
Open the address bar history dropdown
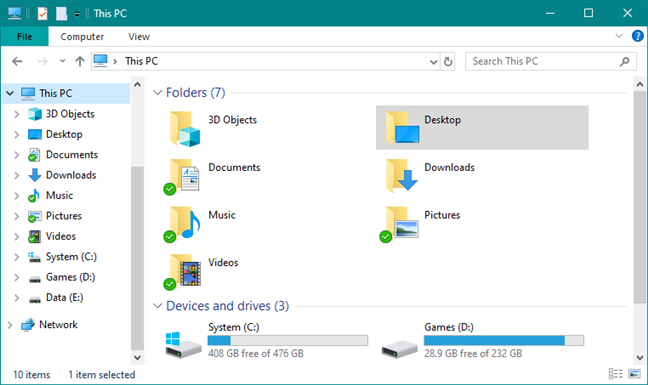pyautogui.click(x=433, y=62)
